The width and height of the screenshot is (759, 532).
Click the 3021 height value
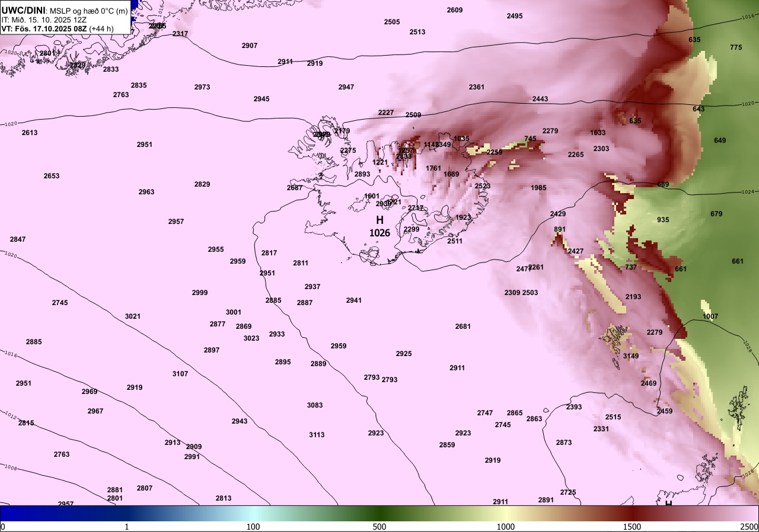[133, 316]
